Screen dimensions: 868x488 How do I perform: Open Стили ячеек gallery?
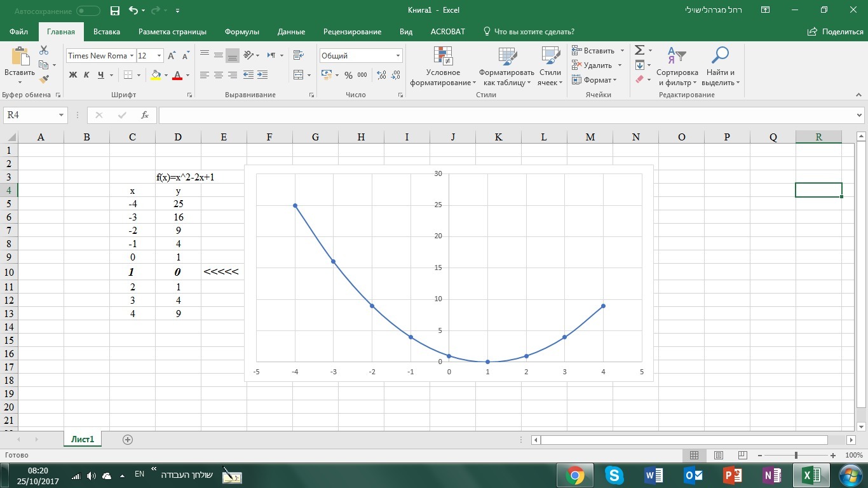pyautogui.click(x=550, y=67)
